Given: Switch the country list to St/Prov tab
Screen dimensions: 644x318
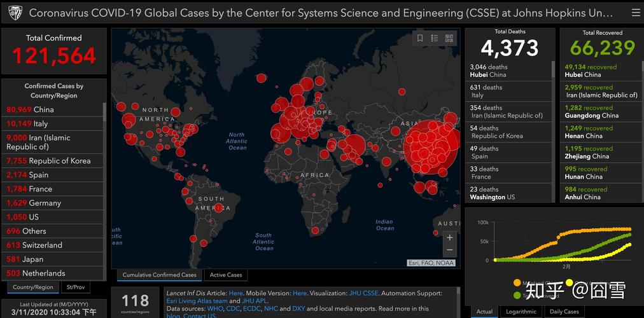Looking at the screenshot, I should 76,287.
